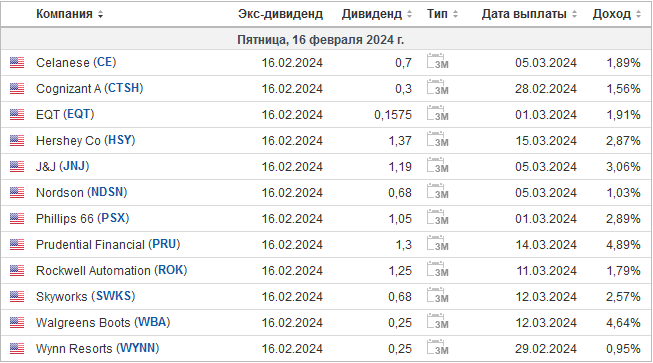This screenshot has width=653, height=363.
Task: Click the 4,89% yield for Prudential Financial
Action: point(623,245)
